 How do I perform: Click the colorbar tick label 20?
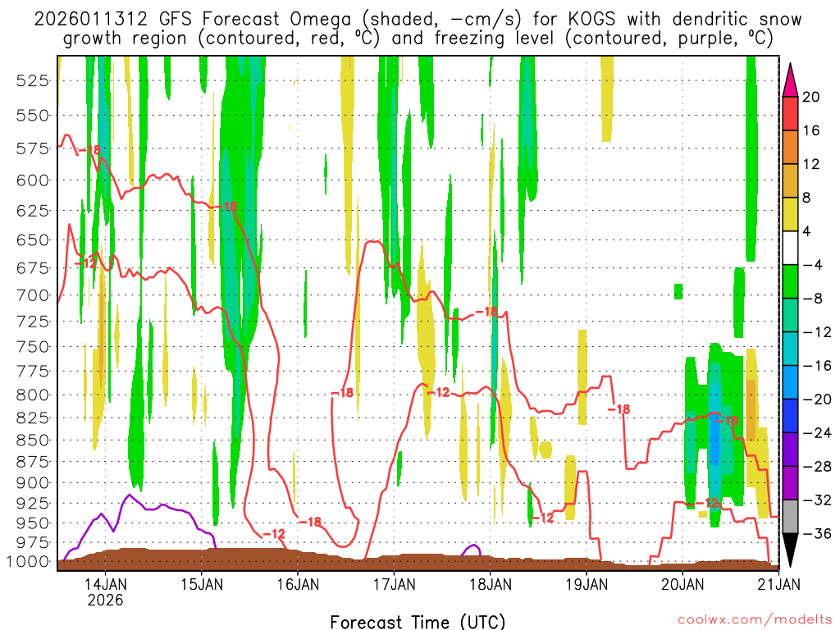click(811, 97)
